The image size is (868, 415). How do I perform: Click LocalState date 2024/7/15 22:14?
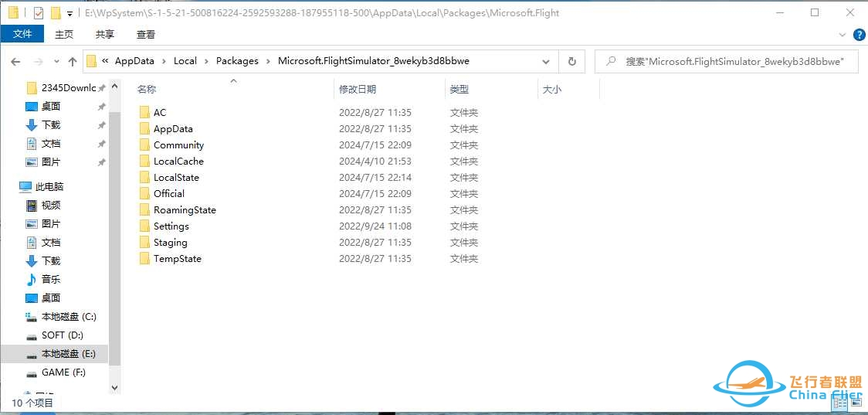coord(375,177)
